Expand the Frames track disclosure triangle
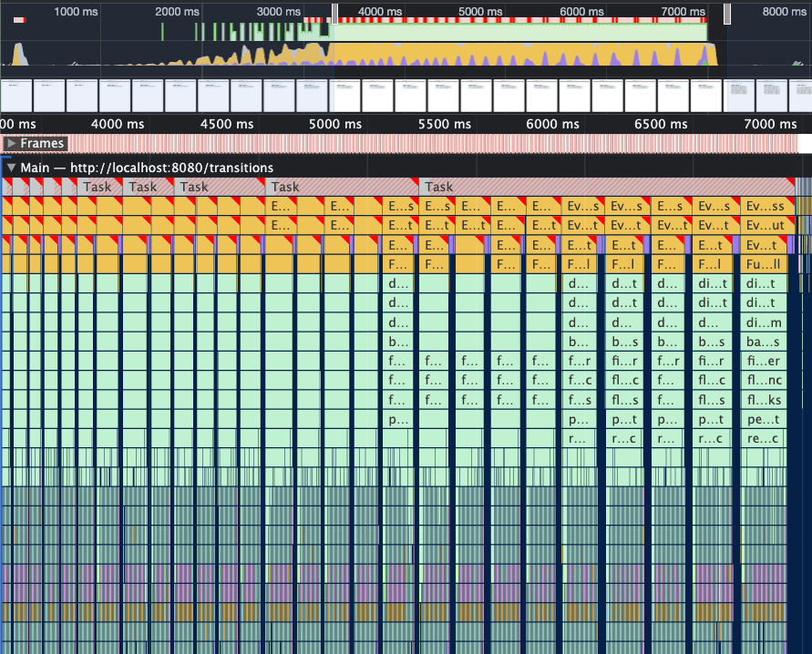Image resolution: width=812 pixels, height=654 pixels. pos(11,144)
